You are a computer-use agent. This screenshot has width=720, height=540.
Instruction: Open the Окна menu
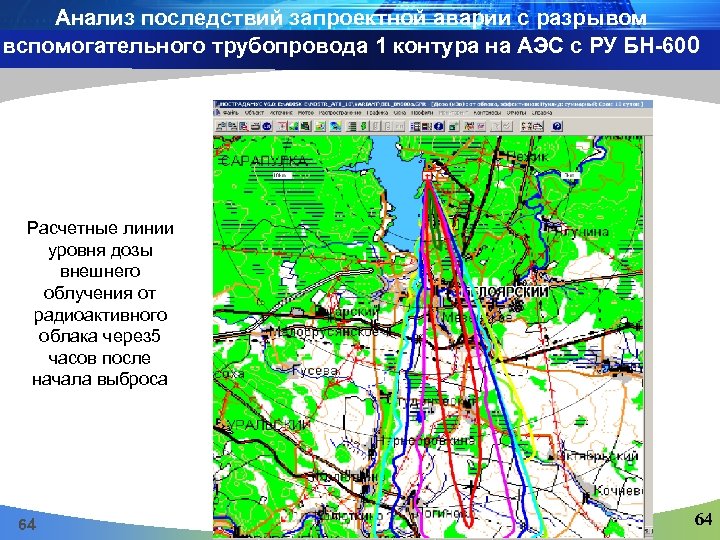399,112
